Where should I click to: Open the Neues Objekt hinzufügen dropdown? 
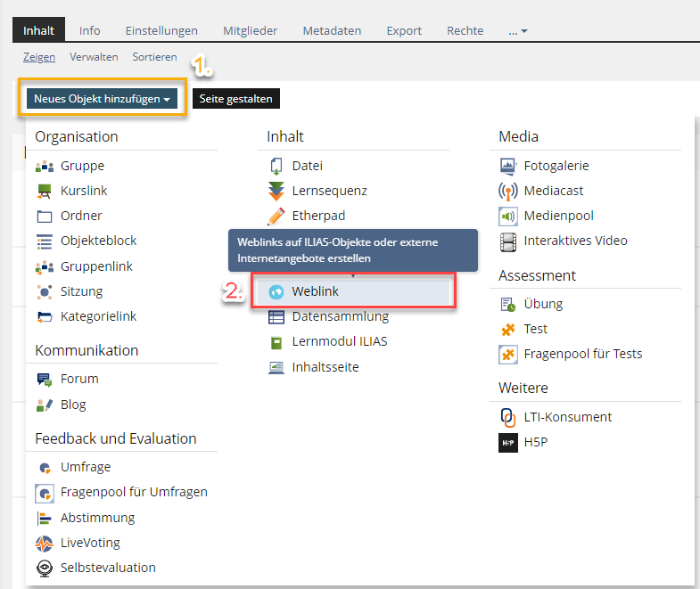[x=102, y=99]
